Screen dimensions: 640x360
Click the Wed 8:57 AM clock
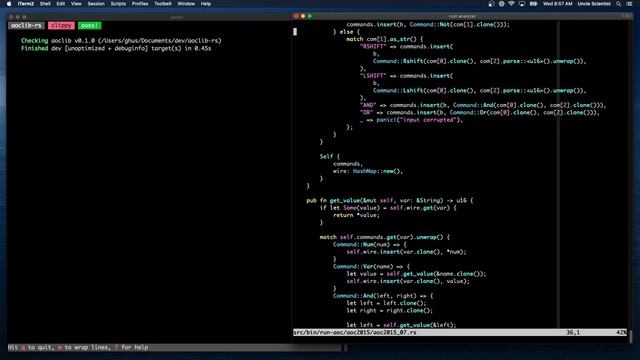tap(557, 4)
